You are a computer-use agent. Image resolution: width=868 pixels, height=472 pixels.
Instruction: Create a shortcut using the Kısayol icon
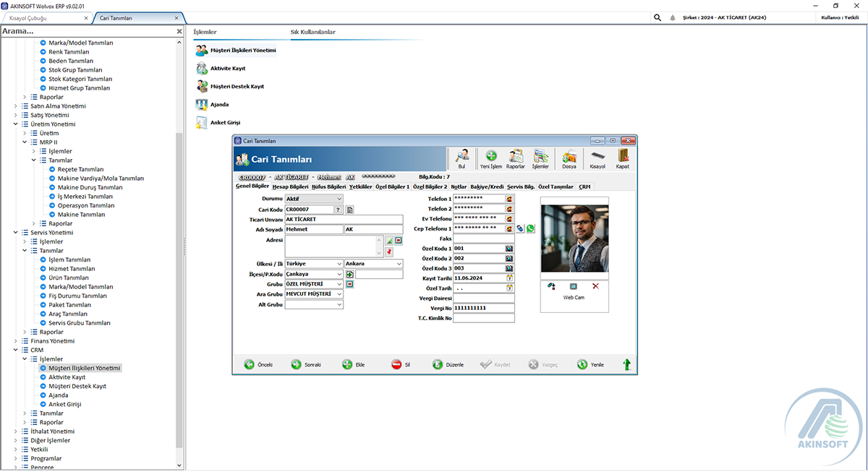coord(596,155)
